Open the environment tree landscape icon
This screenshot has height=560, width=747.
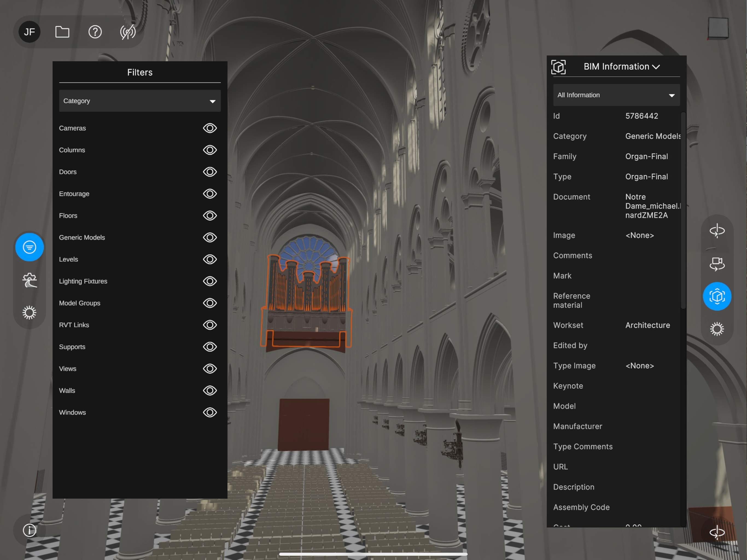(x=29, y=280)
